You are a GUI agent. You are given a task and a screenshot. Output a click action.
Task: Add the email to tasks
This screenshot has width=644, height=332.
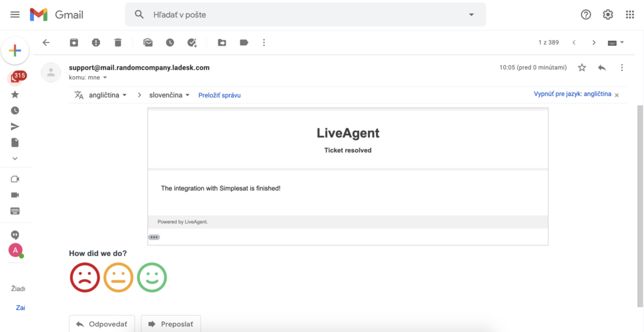192,43
